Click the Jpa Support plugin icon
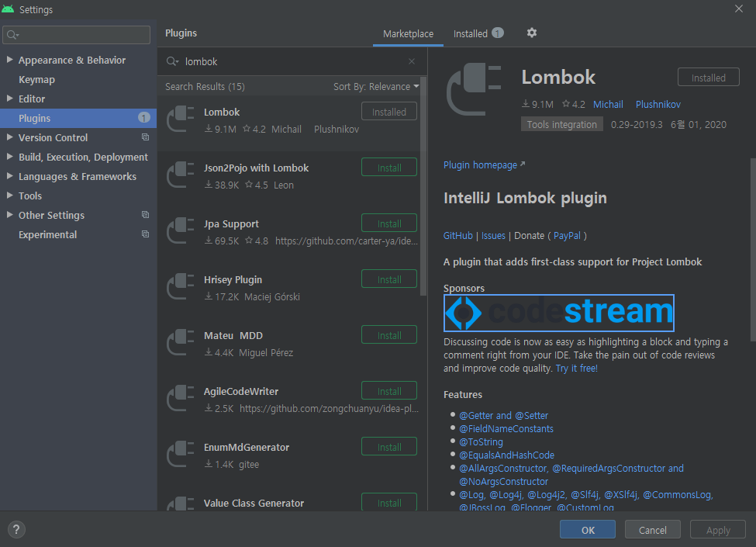Image resolution: width=756 pixels, height=547 pixels. [x=181, y=231]
